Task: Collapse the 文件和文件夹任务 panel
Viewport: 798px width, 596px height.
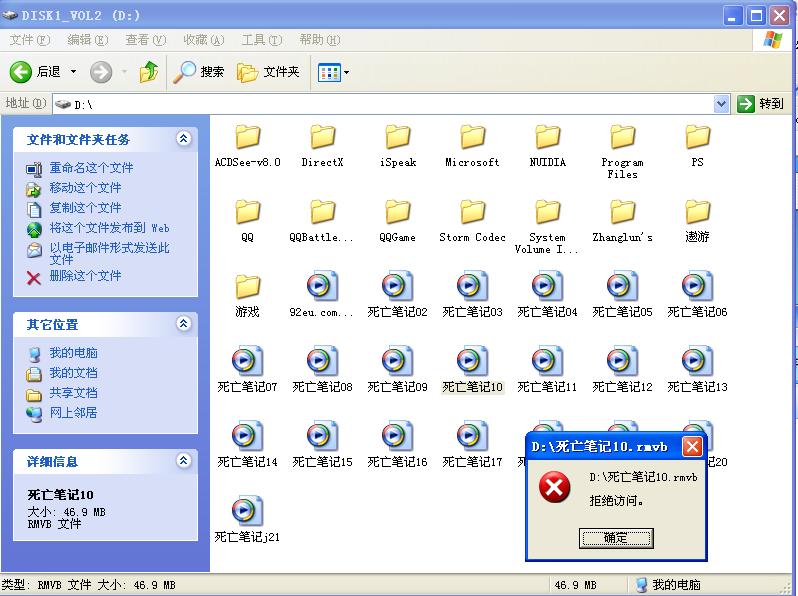Action: tap(184, 138)
